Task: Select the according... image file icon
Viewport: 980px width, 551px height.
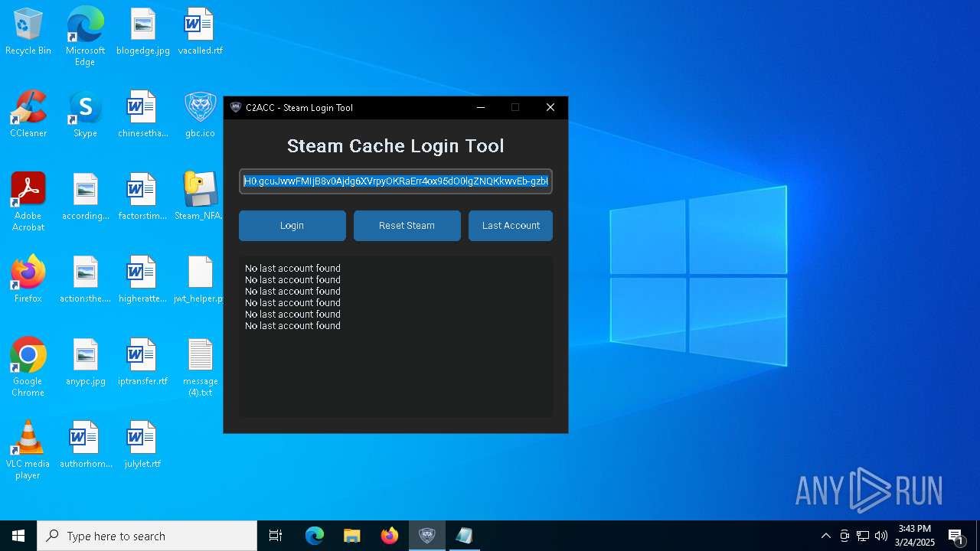Action: [x=85, y=197]
